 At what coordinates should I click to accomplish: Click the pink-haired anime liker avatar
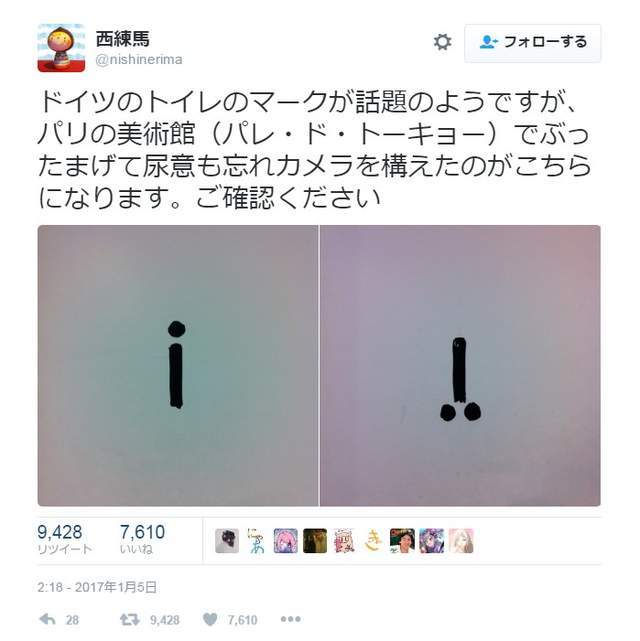[x=285, y=541]
